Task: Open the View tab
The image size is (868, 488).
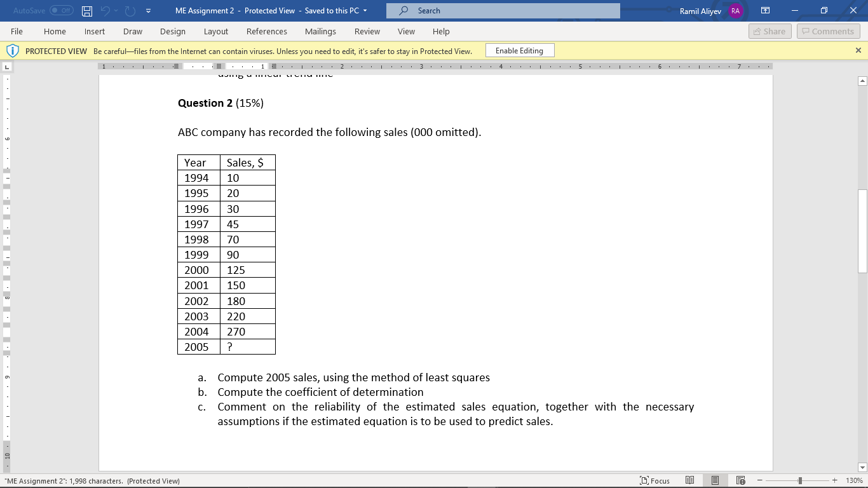Action: pos(406,31)
